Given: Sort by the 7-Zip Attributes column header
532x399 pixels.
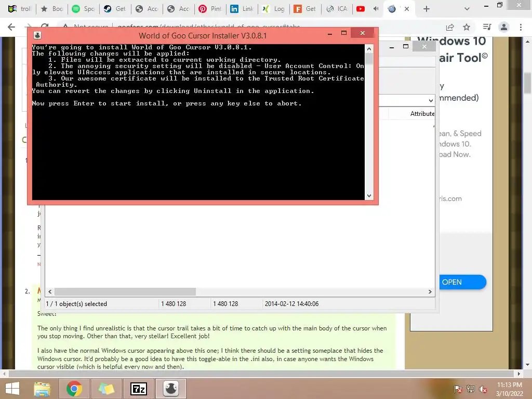Looking at the screenshot, I should [422, 114].
